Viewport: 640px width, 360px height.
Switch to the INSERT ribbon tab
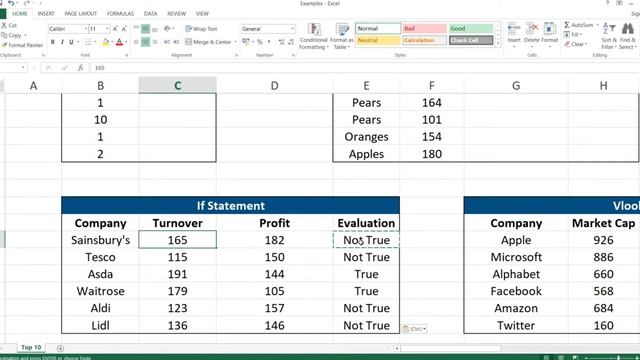click(46, 14)
